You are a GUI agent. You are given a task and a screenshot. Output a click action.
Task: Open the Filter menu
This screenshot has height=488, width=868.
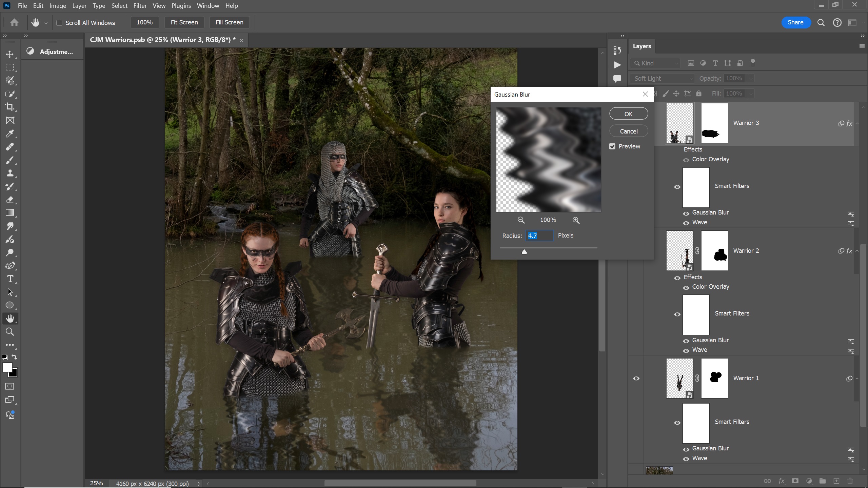[x=140, y=6]
